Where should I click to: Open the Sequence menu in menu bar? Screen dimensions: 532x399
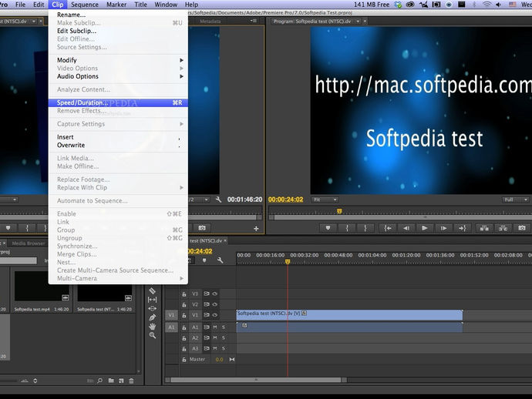click(x=85, y=5)
